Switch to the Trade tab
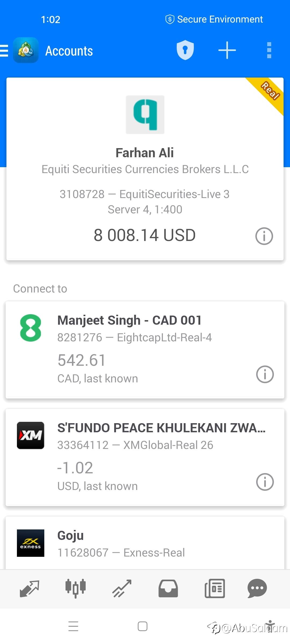This screenshot has height=644, width=290. click(x=122, y=588)
